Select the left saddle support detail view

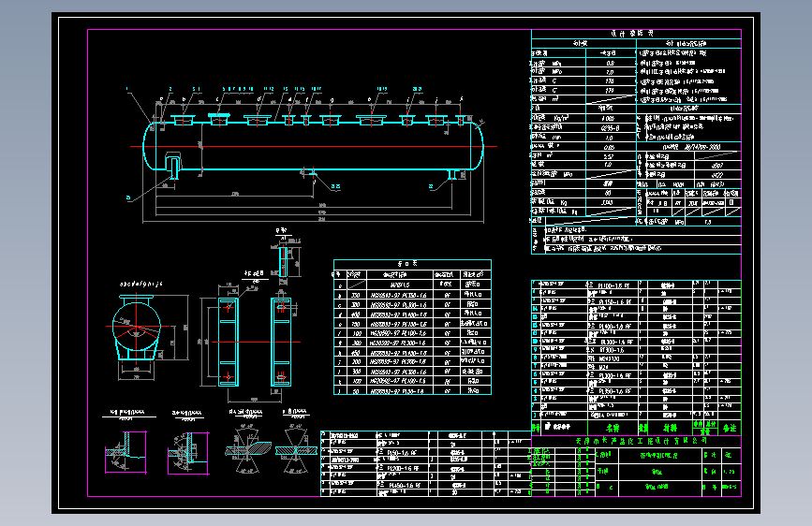pyautogui.click(x=229, y=343)
